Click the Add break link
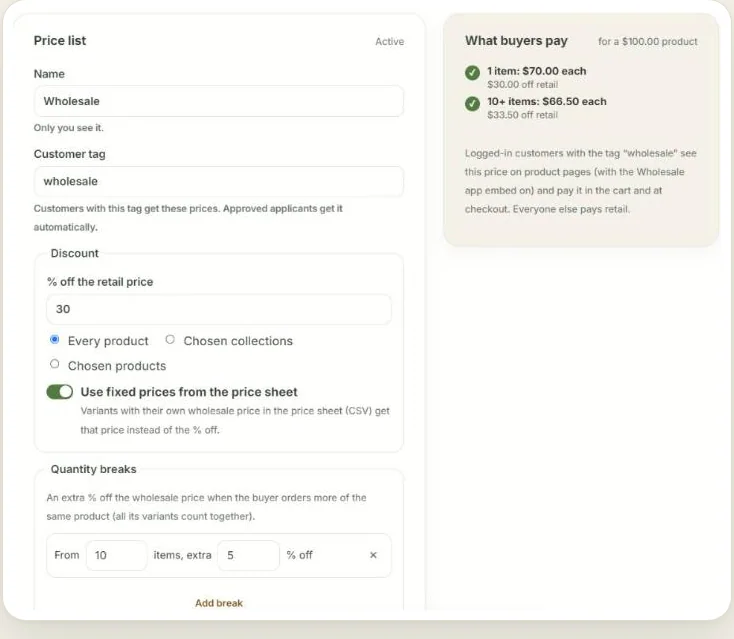Viewport: 734px width, 639px height. pos(219,603)
